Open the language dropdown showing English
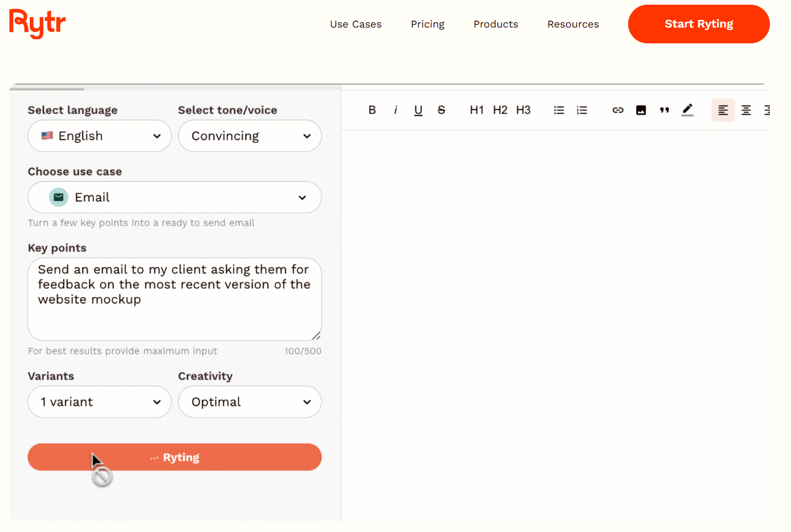This screenshot has width=791, height=532. tap(100, 136)
